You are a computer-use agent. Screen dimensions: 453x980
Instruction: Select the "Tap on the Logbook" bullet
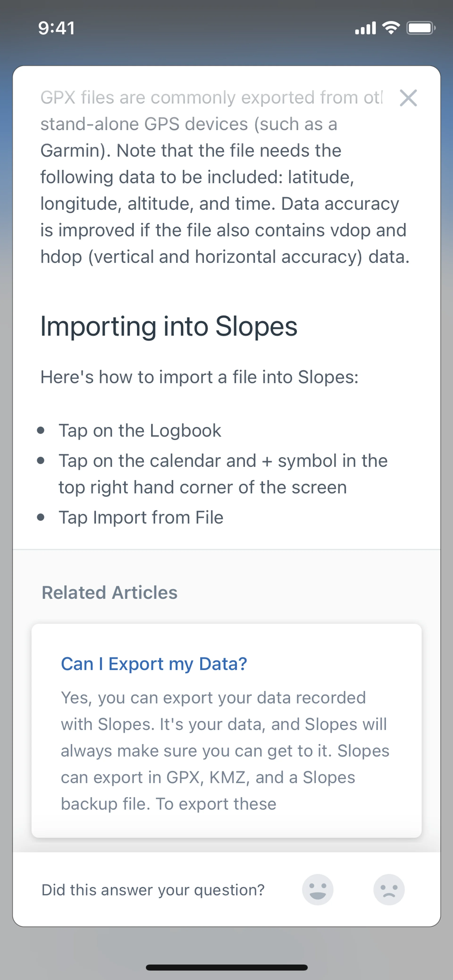[x=140, y=431]
